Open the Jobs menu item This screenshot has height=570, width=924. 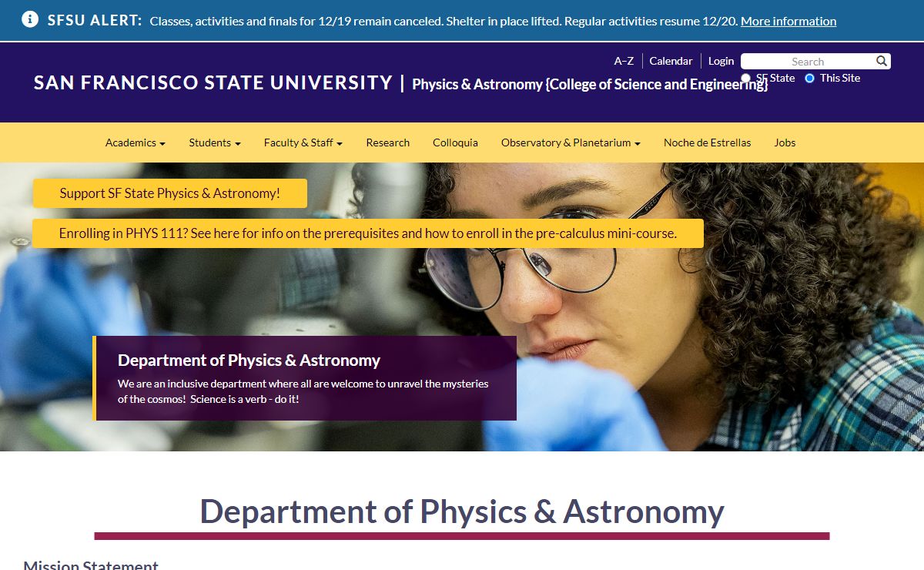(x=785, y=142)
